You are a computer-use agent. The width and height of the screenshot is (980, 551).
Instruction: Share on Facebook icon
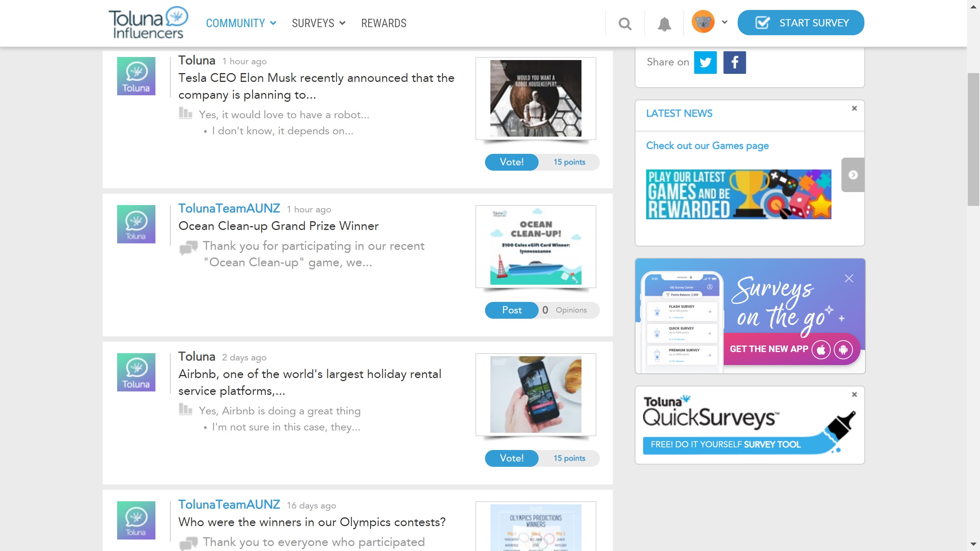point(734,62)
